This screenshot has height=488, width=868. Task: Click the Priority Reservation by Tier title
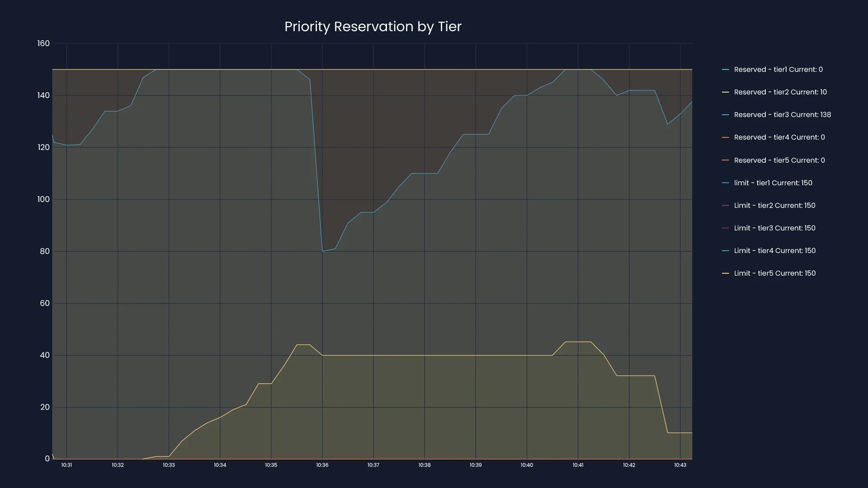373,27
